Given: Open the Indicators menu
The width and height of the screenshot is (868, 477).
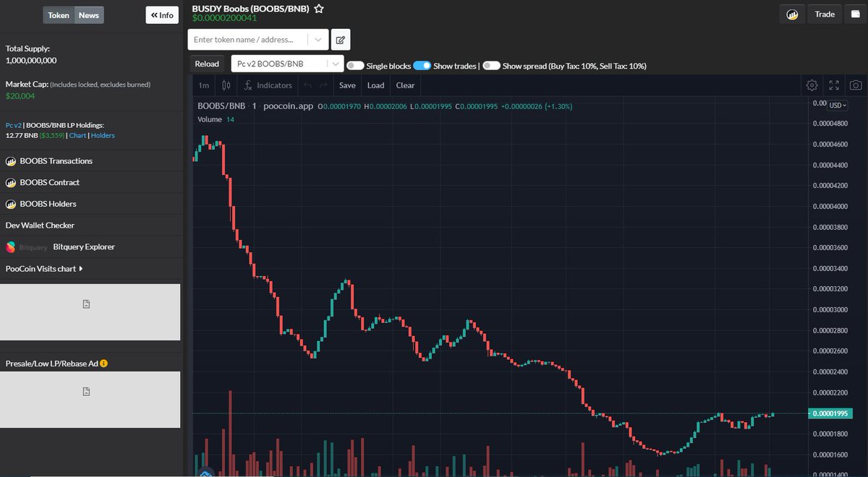Looking at the screenshot, I should [268, 85].
